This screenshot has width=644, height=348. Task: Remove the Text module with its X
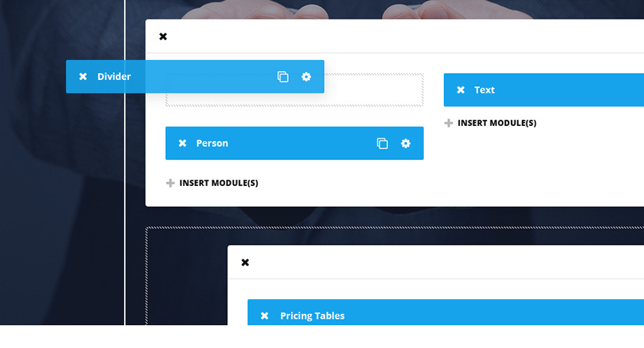461,90
